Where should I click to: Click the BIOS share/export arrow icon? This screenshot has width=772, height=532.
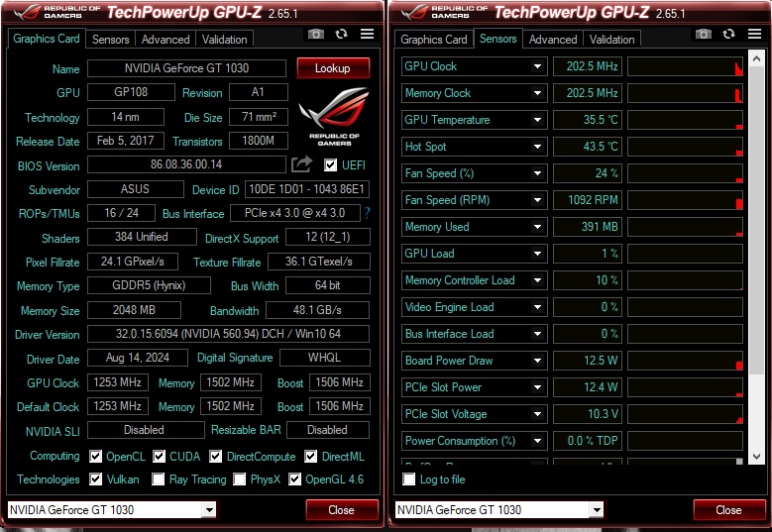pyautogui.click(x=301, y=163)
